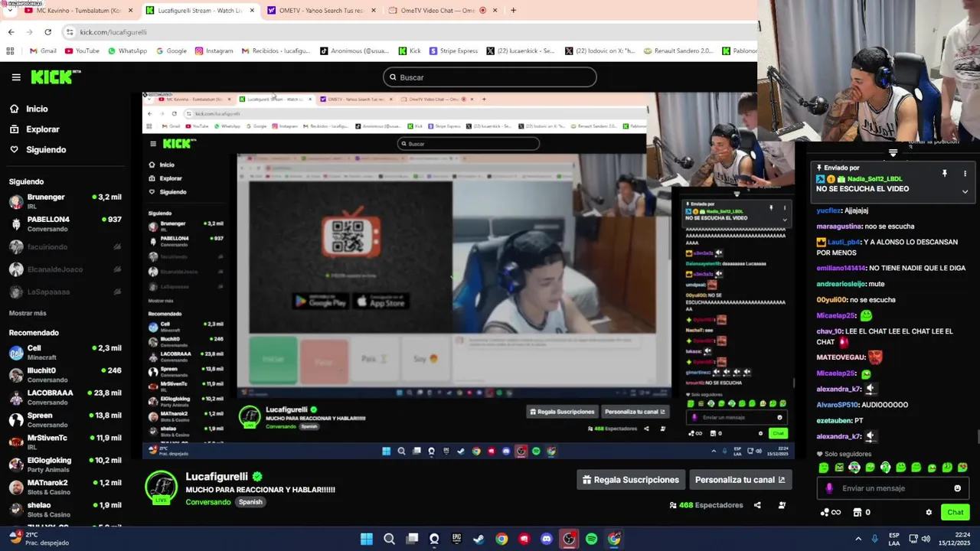Open Discord from the taskbar
This screenshot has height=551, width=980.
[x=546, y=539]
